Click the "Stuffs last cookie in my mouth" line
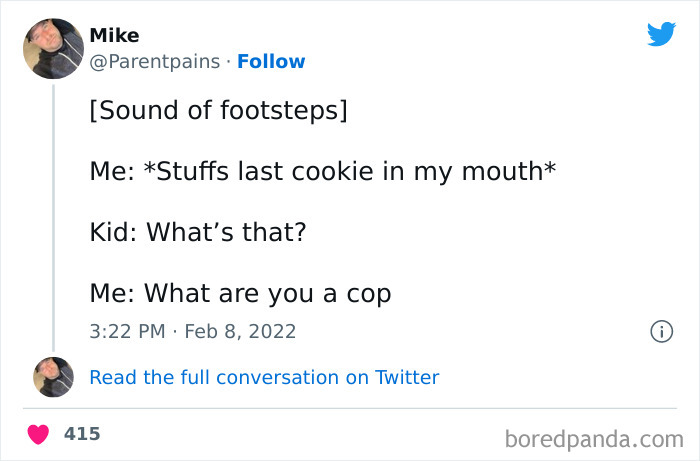The width and height of the screenshot is (700, 461). point(322,171)
